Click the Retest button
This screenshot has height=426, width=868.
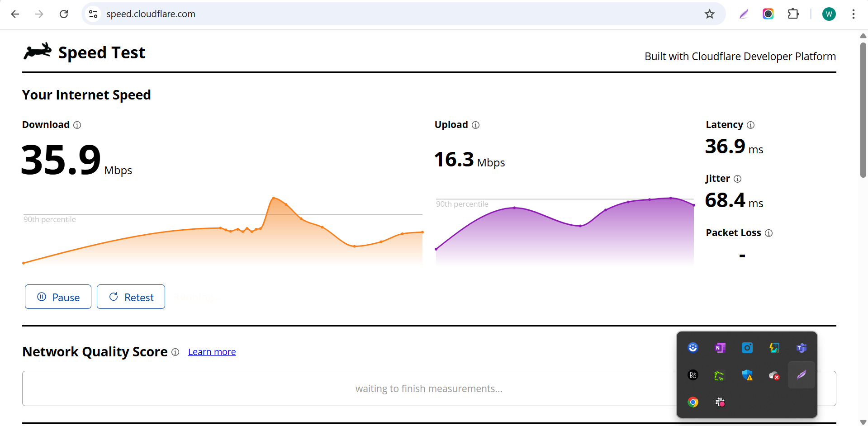click(x=131, y=297)
